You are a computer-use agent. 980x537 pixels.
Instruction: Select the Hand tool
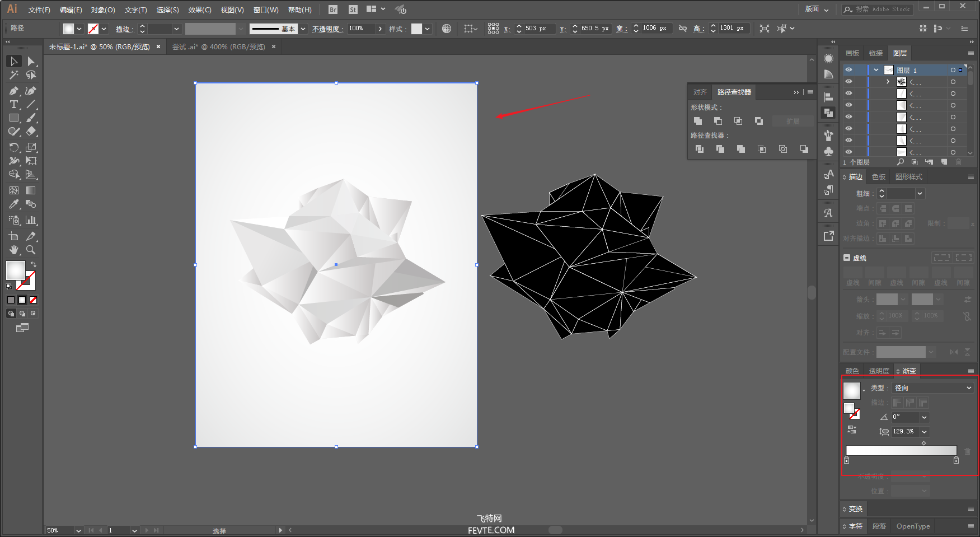(x=14, y=250)
